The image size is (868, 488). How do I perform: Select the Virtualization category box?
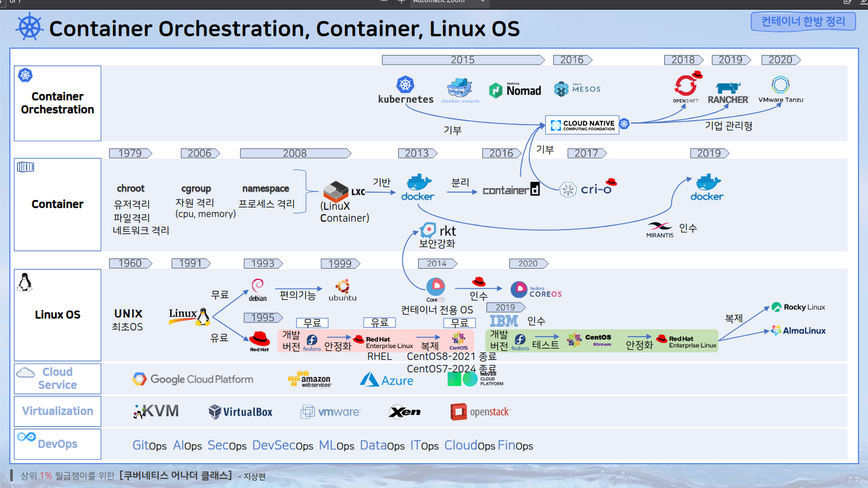click(58, 411)
